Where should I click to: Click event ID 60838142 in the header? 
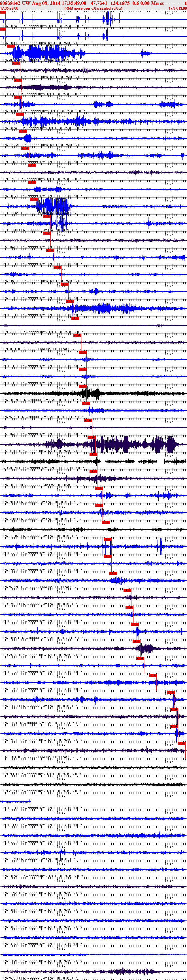pyautogui.click(x=10, y=3)
